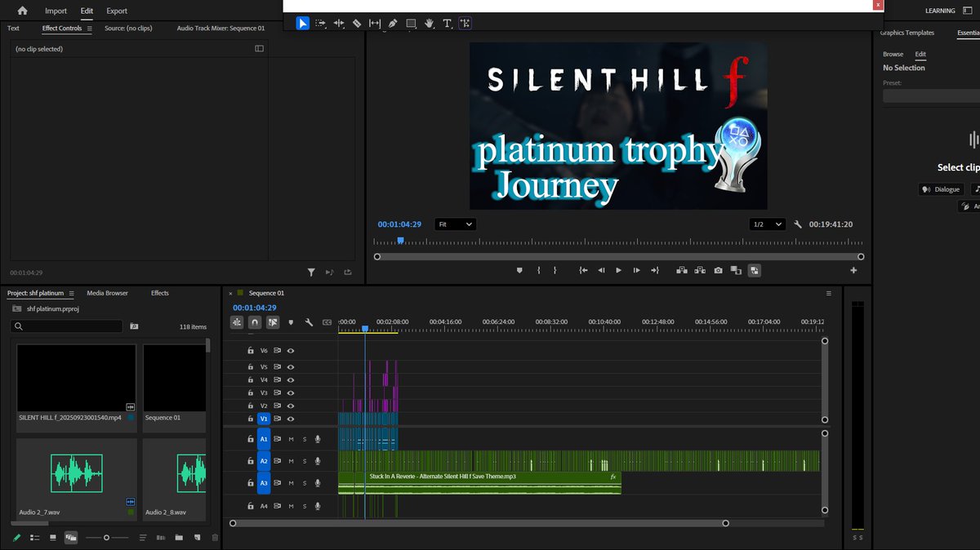Toggle Snap in Timeline magnet icon
Viewport: 980px width, 550px height.
click(x=255, y=322)
